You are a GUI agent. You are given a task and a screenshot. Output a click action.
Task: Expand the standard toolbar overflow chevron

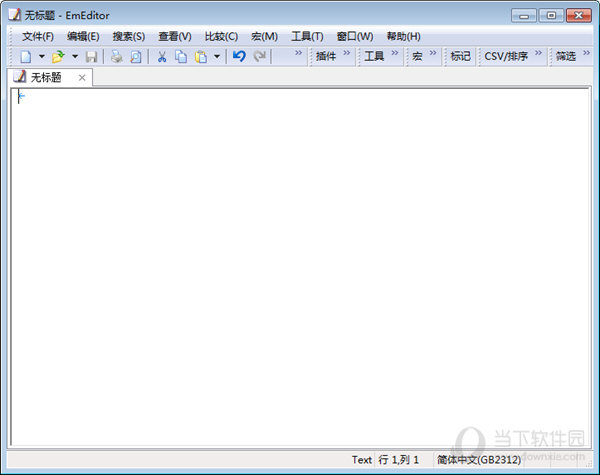[x=298, y=52]
